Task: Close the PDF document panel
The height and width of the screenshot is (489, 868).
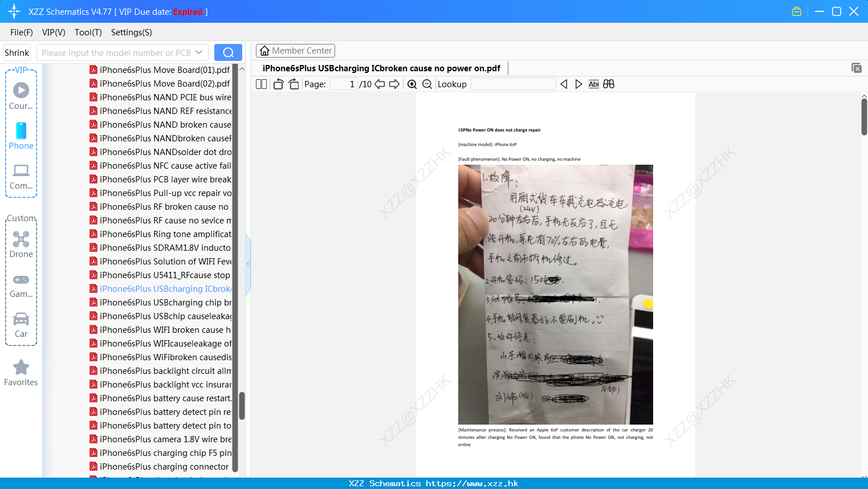Action: [856, 68]
